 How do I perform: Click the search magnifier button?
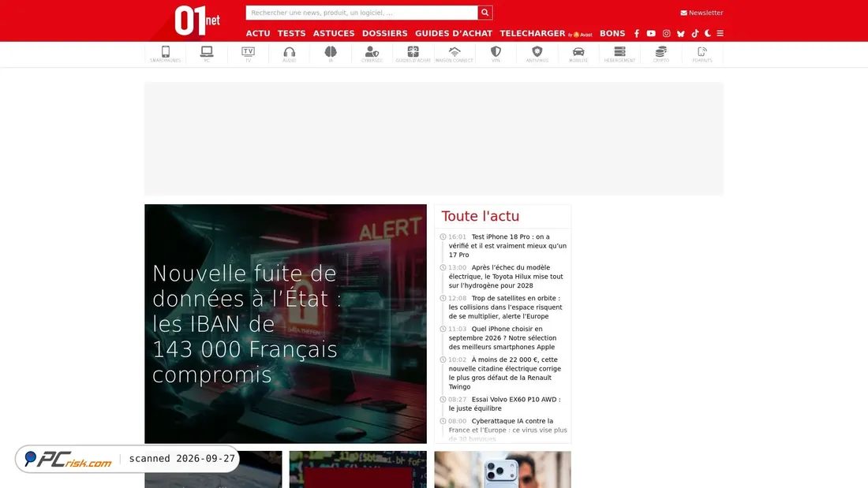point(485,13)
